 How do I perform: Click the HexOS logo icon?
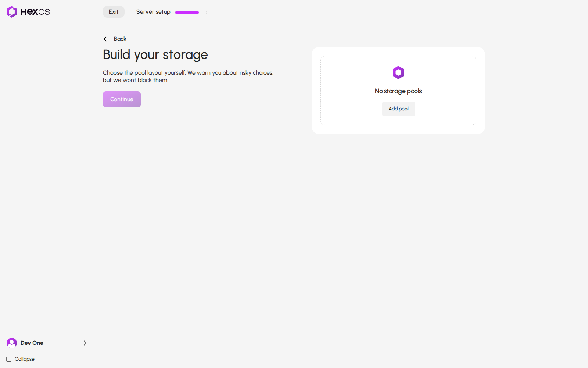pos(12,12)
